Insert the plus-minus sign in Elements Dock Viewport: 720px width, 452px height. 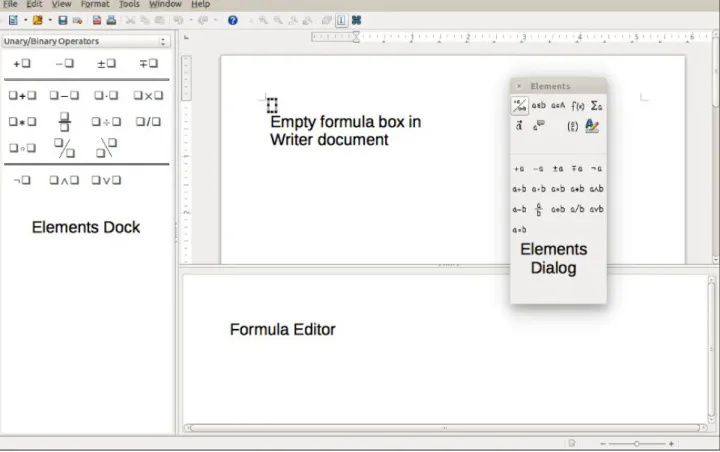pyautogui.click(x=107, y=63)
